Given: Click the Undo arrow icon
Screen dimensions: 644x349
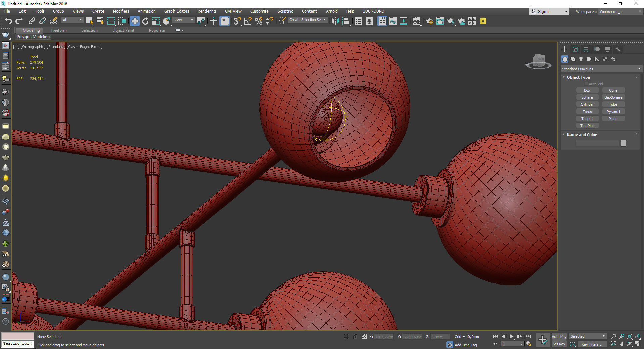Looking at the screenshot, I should coord(8,21).
